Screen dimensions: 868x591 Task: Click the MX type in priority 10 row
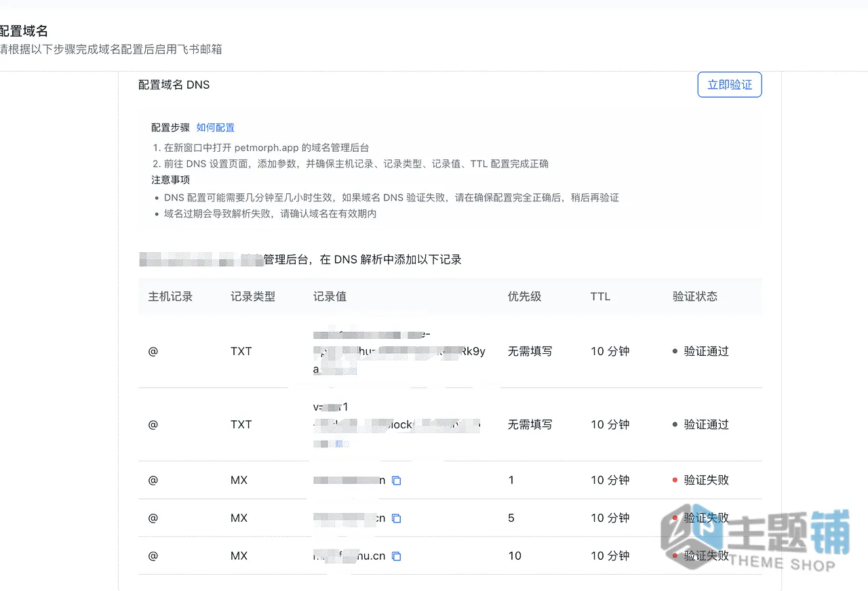239,556
